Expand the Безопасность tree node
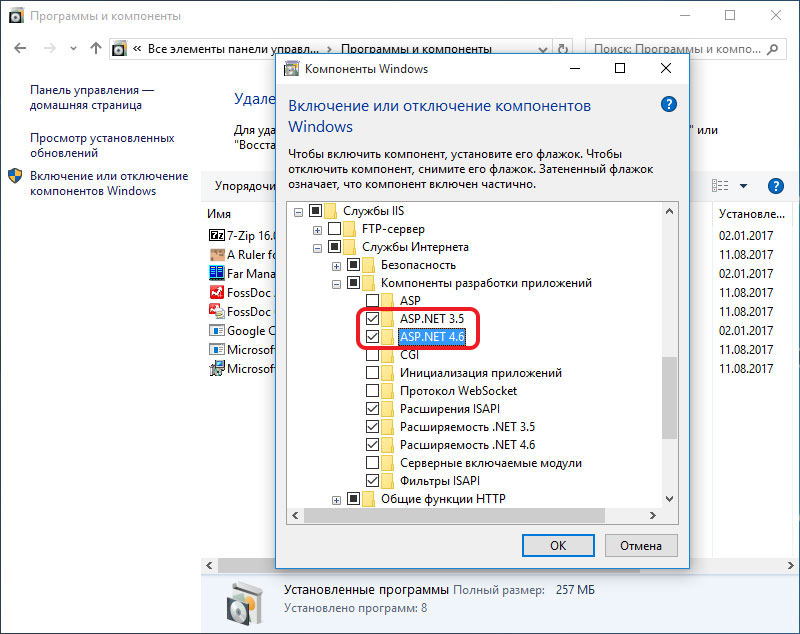Screen dimensions: 800x634 [336, 266]
